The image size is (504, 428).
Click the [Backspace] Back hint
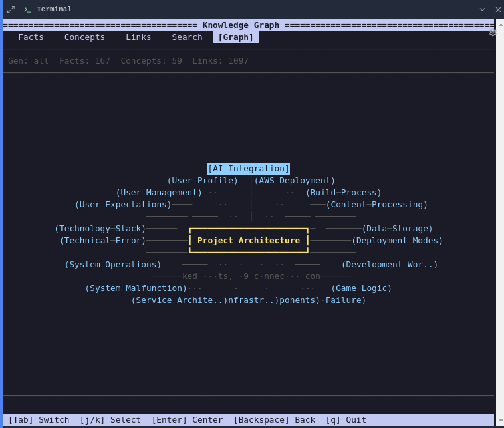pyautogui.click(x=274, y=420)
